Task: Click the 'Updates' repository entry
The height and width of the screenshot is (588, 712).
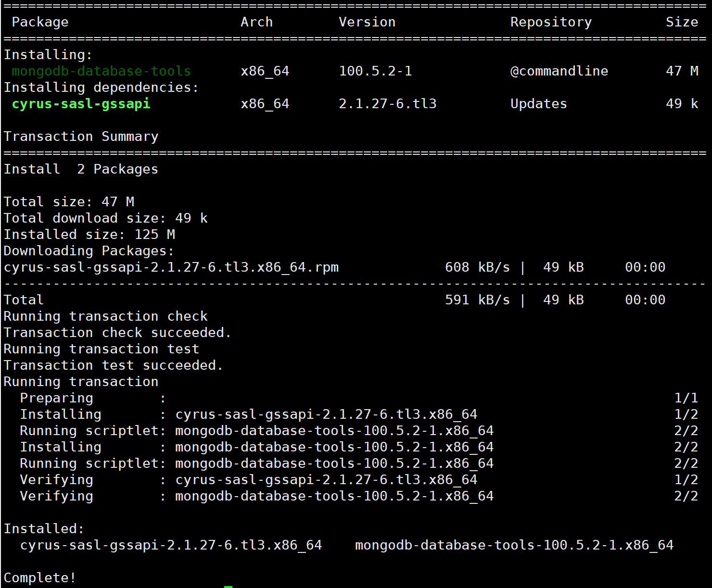Action: tap(539, 104)
